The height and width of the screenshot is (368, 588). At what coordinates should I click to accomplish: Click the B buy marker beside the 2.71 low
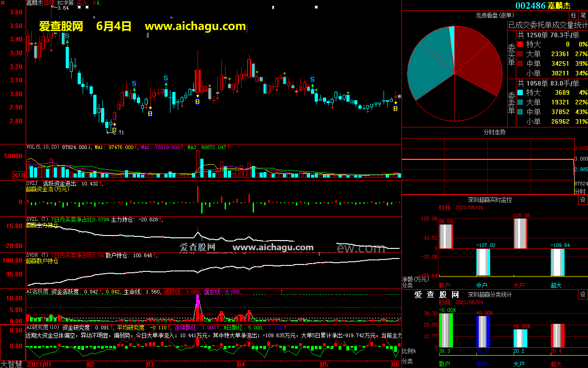(114, 130)
